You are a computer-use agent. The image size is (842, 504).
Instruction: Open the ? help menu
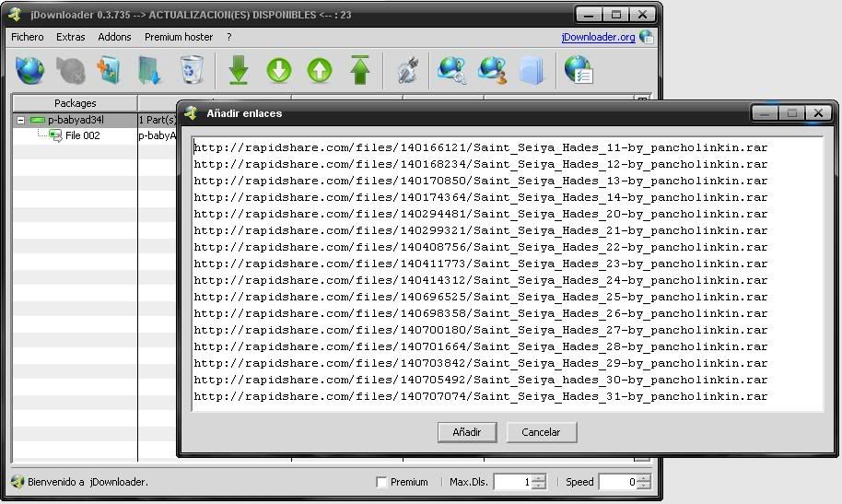point(228,37)
